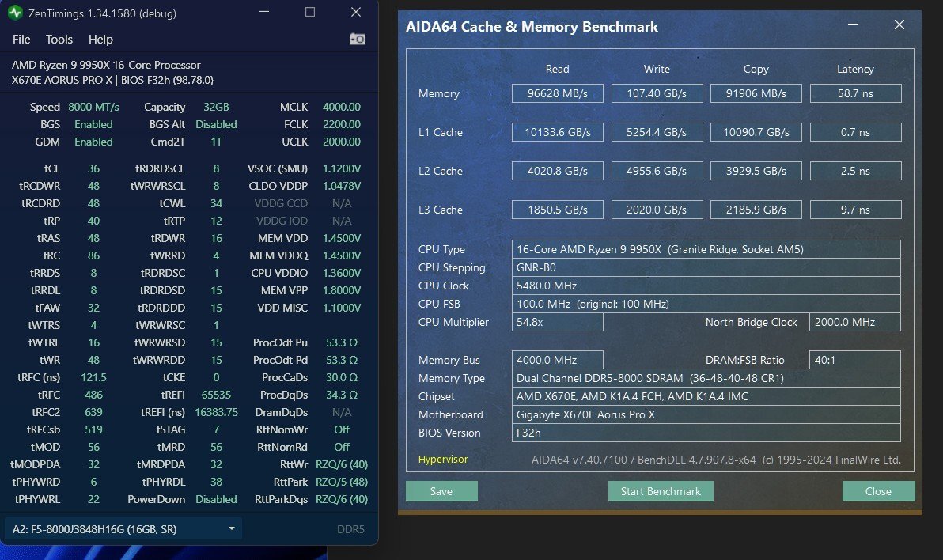The height and width of the screenshot is (560, 943).
Task: Click the RttPark value RZQ/5 (48)
Action: pos(342,482)
